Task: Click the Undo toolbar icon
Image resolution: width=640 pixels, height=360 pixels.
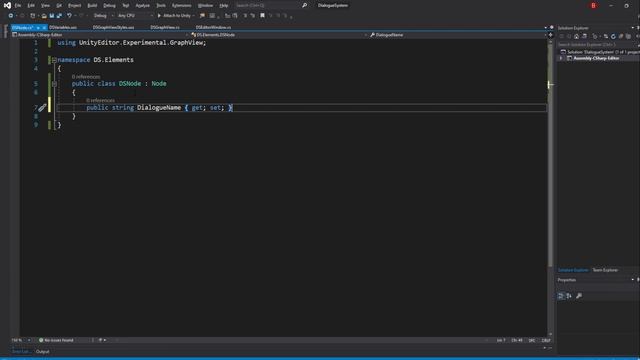Action: 69,16
